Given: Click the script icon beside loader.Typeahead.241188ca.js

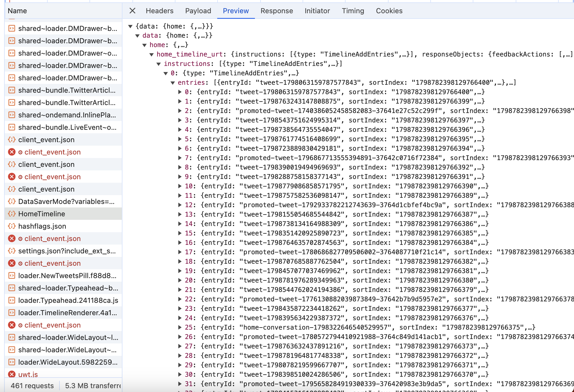Looking at the screenshot, I should [x=12, y=300].
